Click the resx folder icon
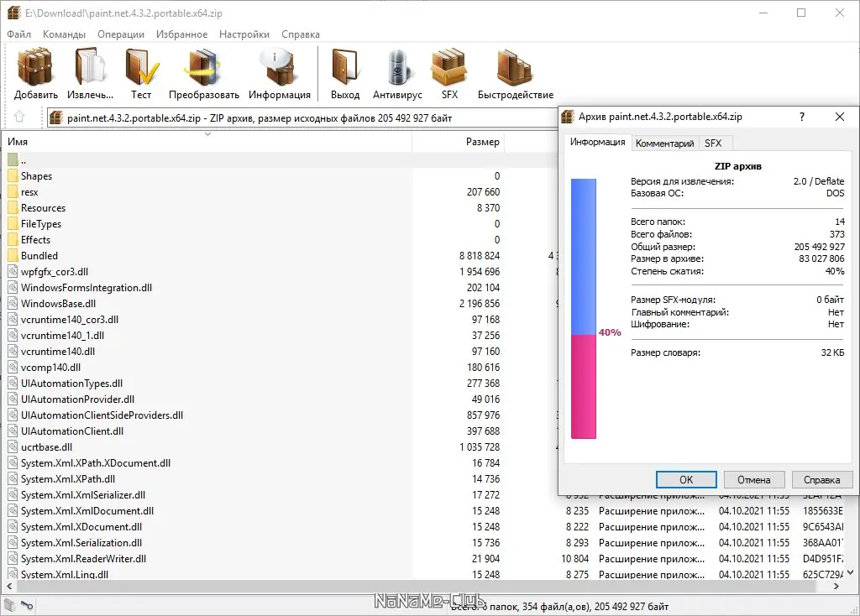Screen dimensions: 860x616 [x=13, y=192]
